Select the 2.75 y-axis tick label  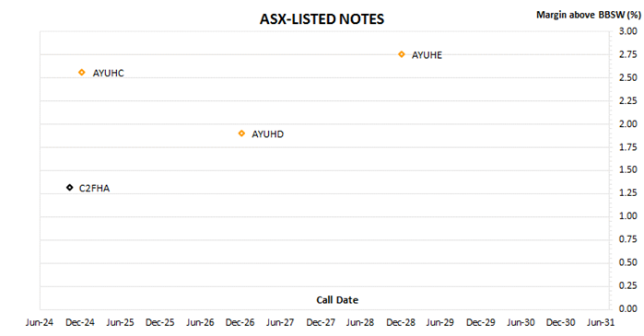(628, 54)
